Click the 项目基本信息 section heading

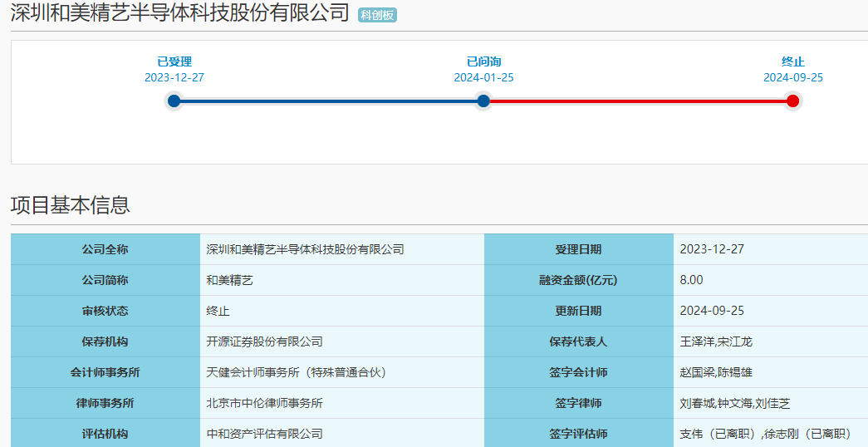[x=71, y=205]
